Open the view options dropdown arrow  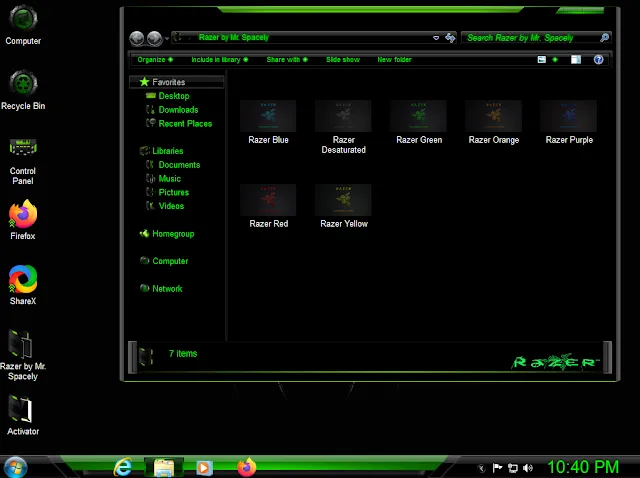(555, 60)
